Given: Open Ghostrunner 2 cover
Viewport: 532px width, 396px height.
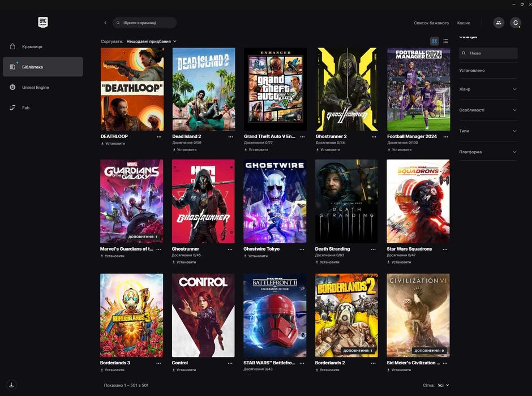Looking at the screenshot, I should [x=347, y=89].
